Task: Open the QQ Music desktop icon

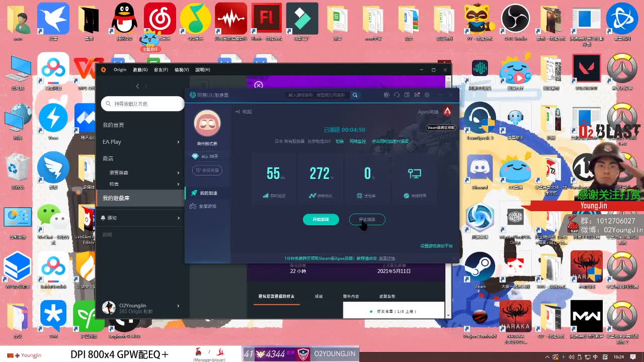Action: point(195,22)
